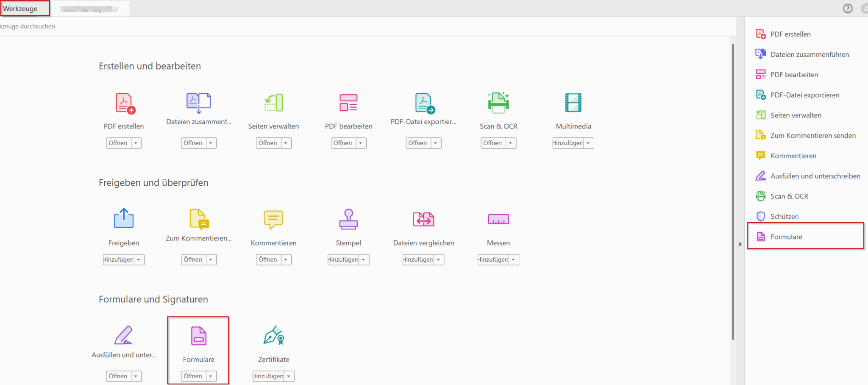Click the PDF erstellen tool icon
Viewport: 868px width, 385px height.
125,103
